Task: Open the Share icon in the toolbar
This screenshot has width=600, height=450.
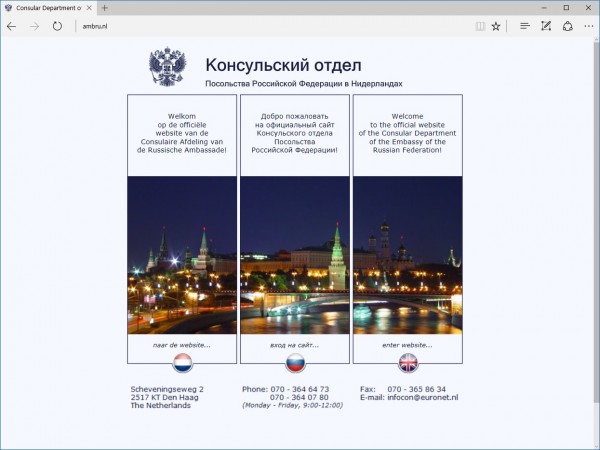Action: (x=568, y=26)
